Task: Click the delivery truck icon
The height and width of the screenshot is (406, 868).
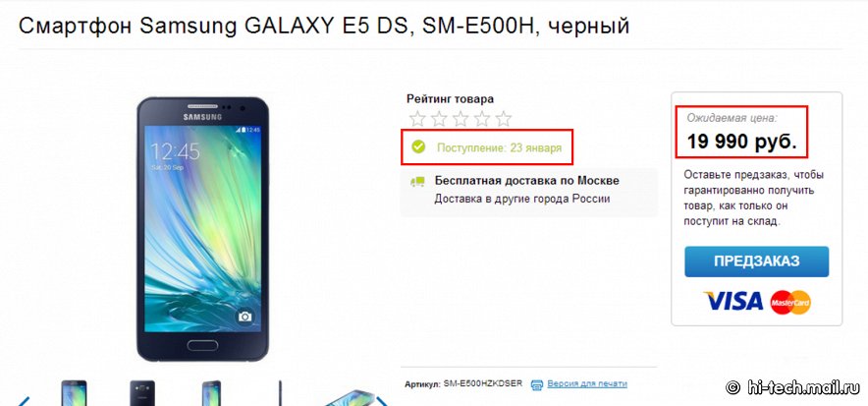Action: [417, 182]
